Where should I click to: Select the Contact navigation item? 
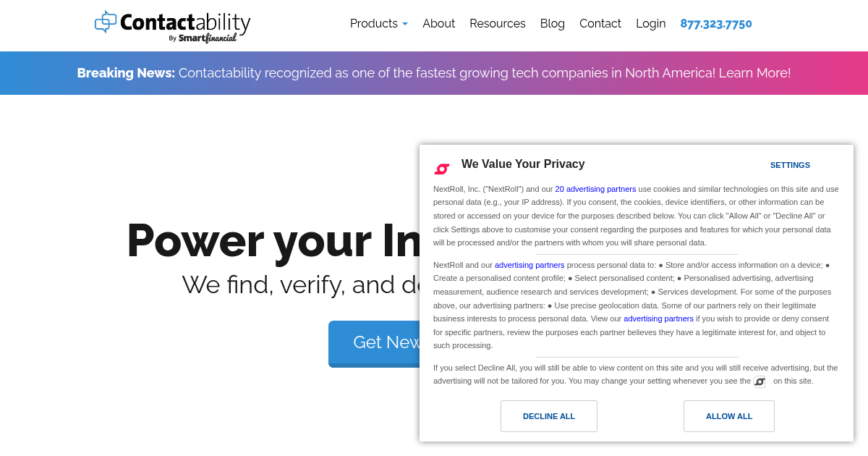[600, 24]
